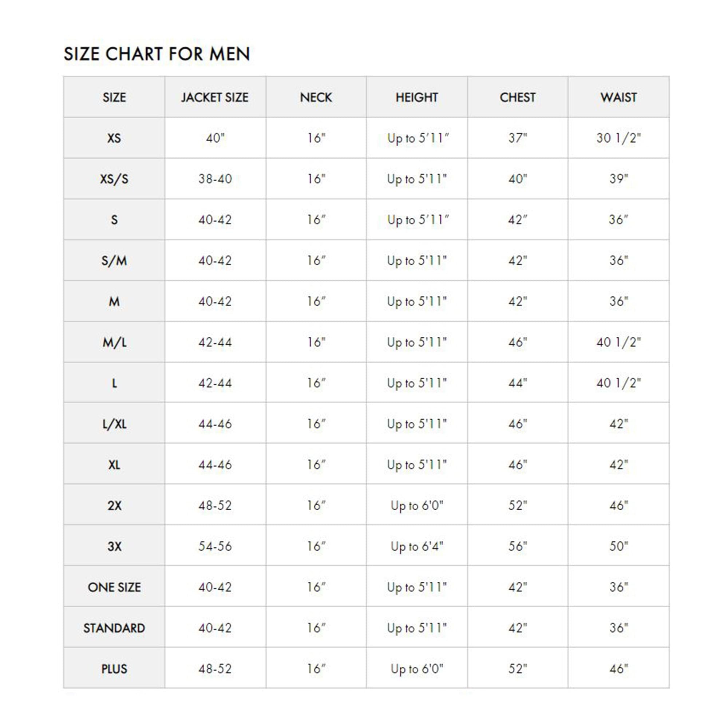Select the CHEST column header
Image resolution: width=728 pixels, height=728 pixels.
(517, 98)
